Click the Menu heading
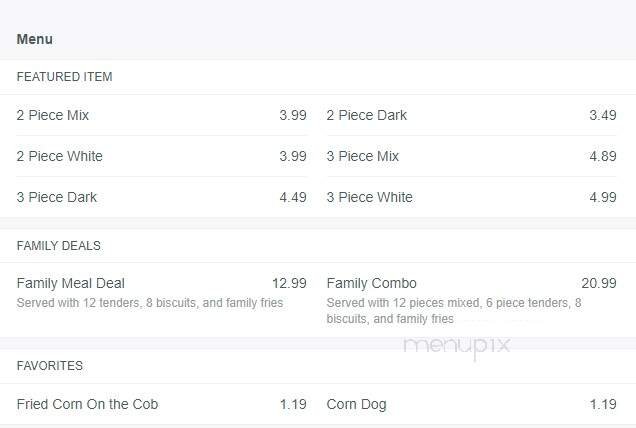Screen dimensions: 636x428 (x=35, y=39)
